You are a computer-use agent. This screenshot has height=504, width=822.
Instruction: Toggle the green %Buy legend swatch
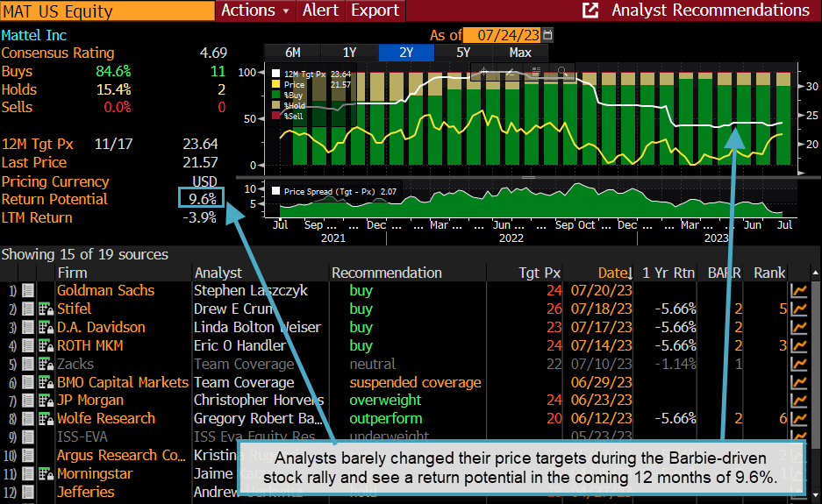(275, 95)
